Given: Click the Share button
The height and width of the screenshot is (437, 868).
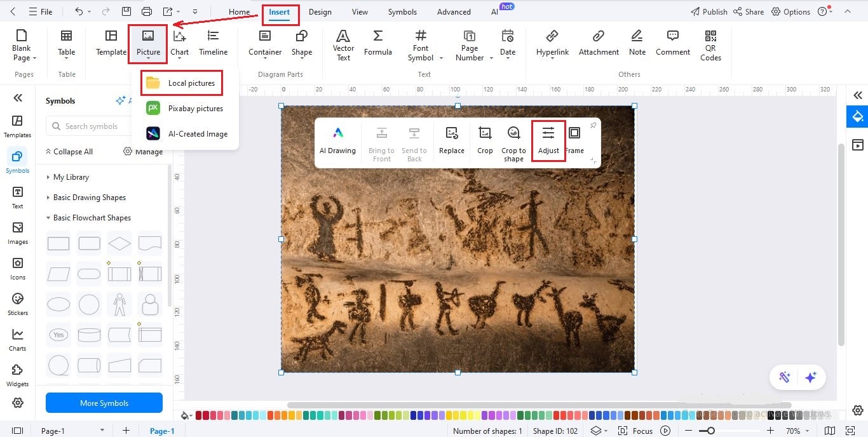Looking at the screenshot, I should 749,11.
